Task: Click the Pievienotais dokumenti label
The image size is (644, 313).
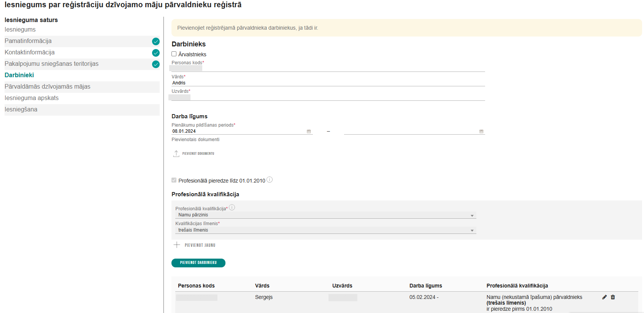Action: (195, 140)
